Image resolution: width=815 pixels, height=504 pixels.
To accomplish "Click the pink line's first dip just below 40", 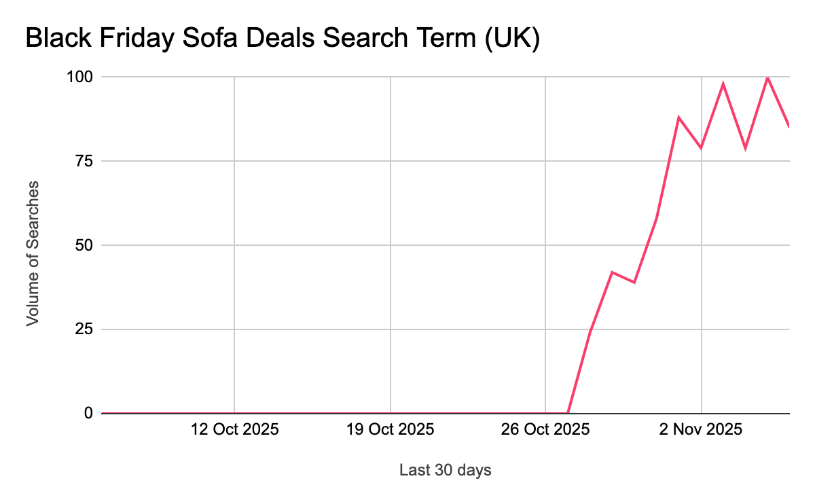I will click(634, 282).
